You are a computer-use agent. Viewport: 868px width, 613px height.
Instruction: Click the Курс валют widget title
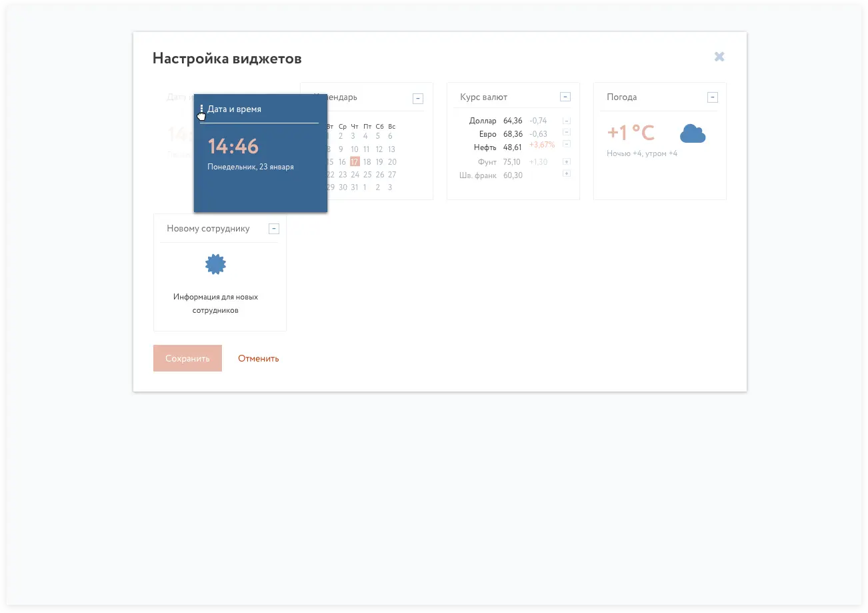click(x=484, y=97)
